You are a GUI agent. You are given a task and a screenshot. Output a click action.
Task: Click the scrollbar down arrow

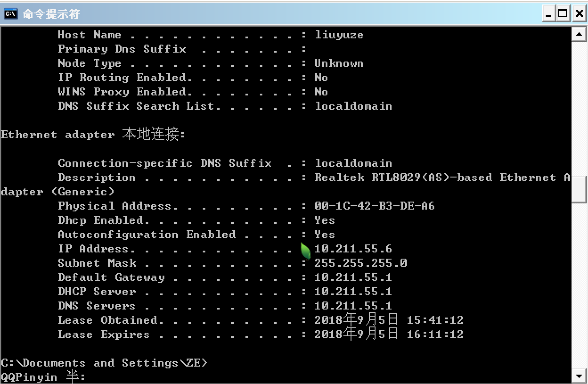point(579,376)
